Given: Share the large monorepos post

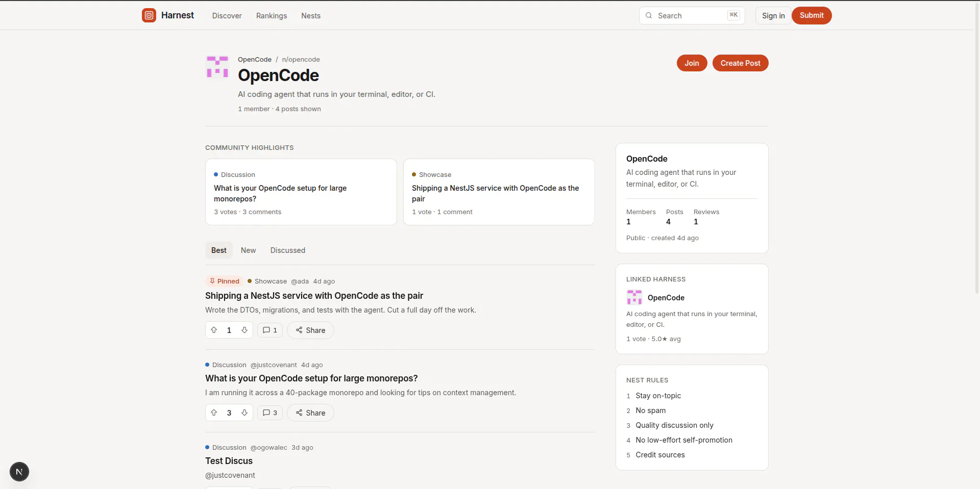Looking at the screenshot, I should point(310,413).
